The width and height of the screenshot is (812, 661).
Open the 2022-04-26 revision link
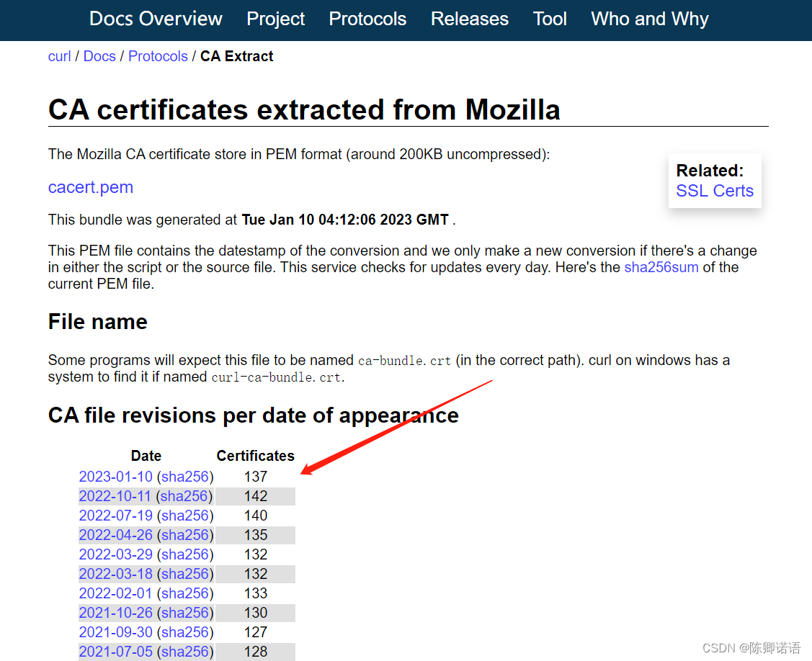[x=115, y=535]
